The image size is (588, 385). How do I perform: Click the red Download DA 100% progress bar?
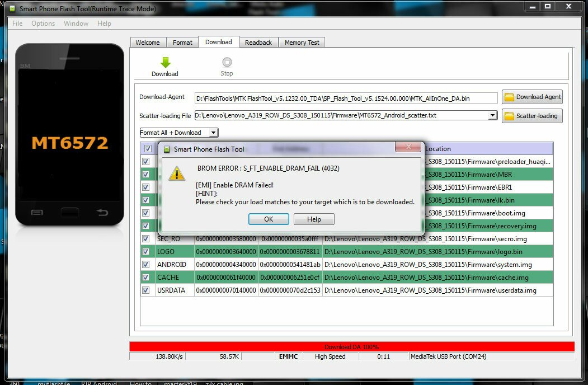coord(352,347)
